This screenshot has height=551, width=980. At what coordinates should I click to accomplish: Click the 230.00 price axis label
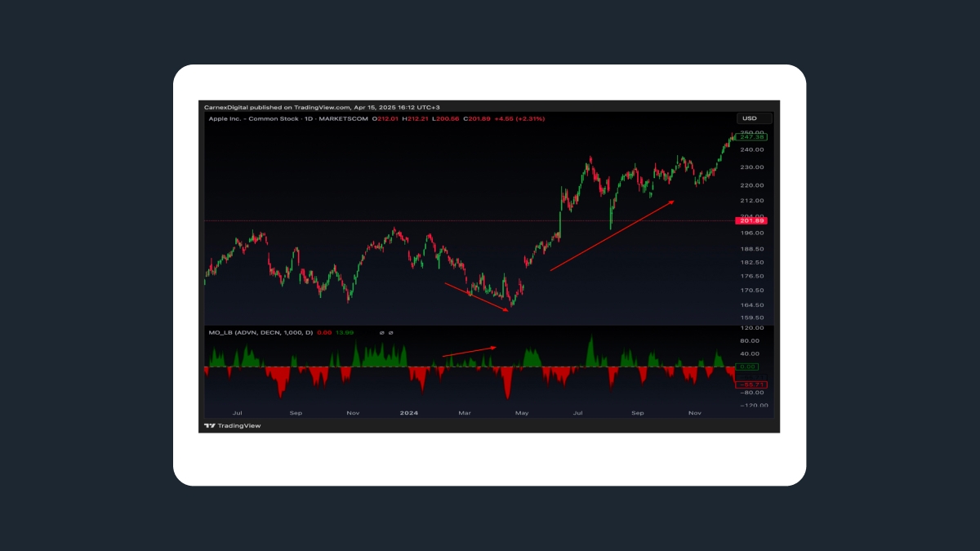[752, 167]
